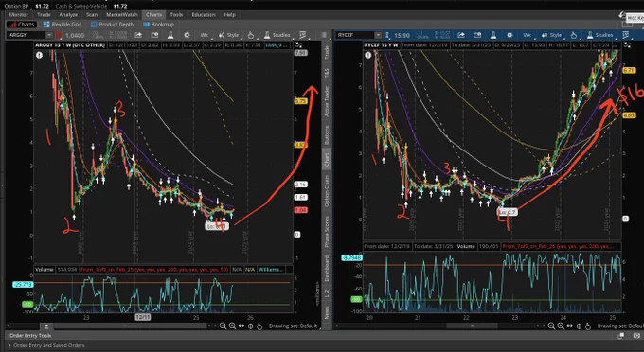Open Product Depth view
Image resolution: width=644 pixels, height=352 pixels.
112,25
